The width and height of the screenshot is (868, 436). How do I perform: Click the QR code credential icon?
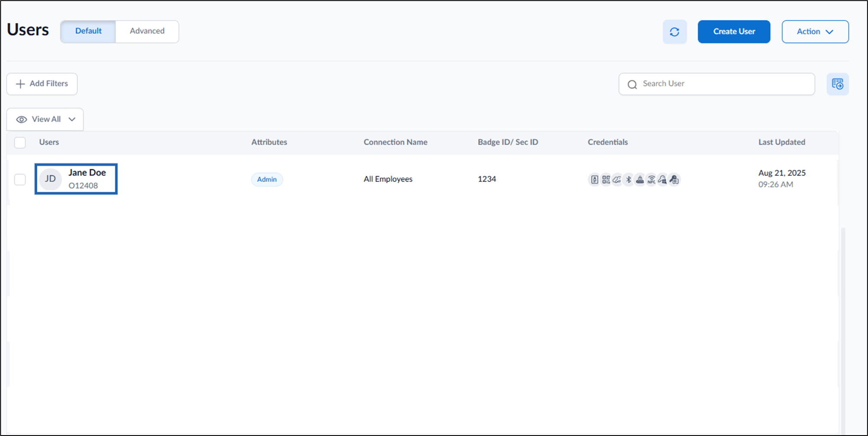[x=606, y=179]
